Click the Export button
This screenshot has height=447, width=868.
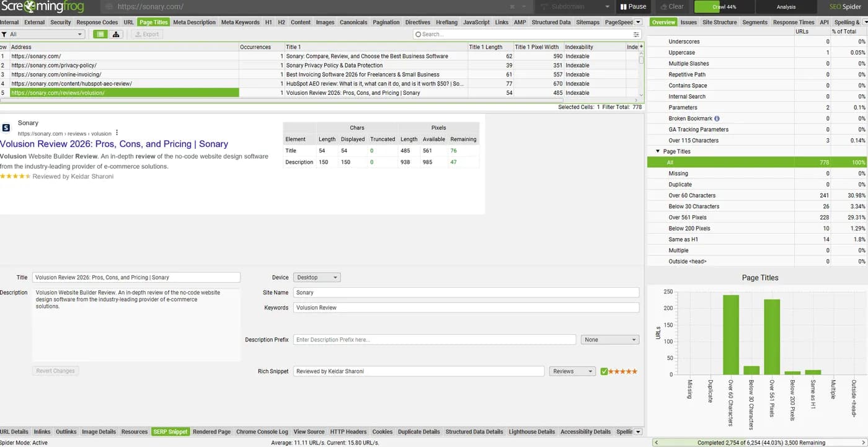click(x=146, y=34)
